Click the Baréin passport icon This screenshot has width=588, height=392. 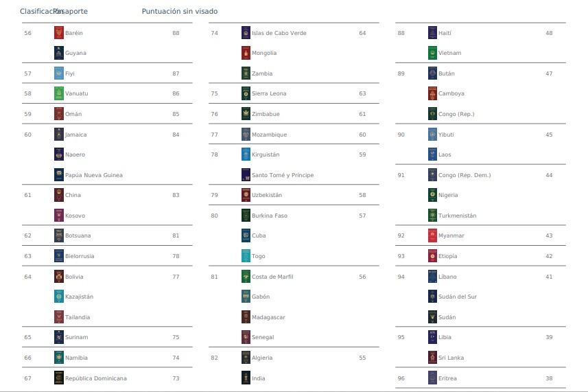click(x=59, y=33)
